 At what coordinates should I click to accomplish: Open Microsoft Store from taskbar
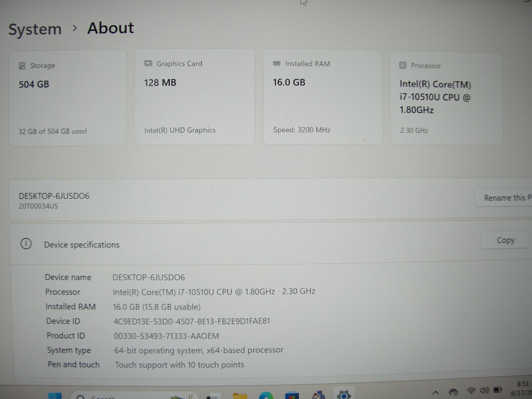[292, 396]
